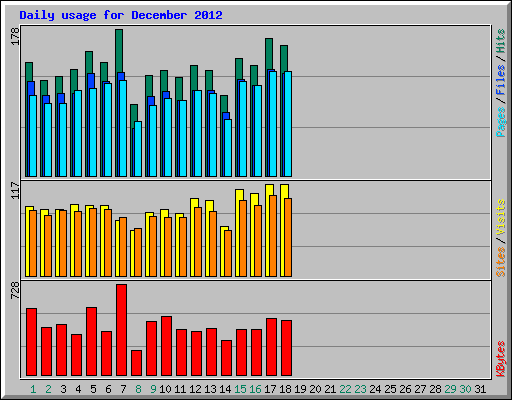Select day "24" on the date axis
Screen dimensions: 512x400
tap(375, 389)
